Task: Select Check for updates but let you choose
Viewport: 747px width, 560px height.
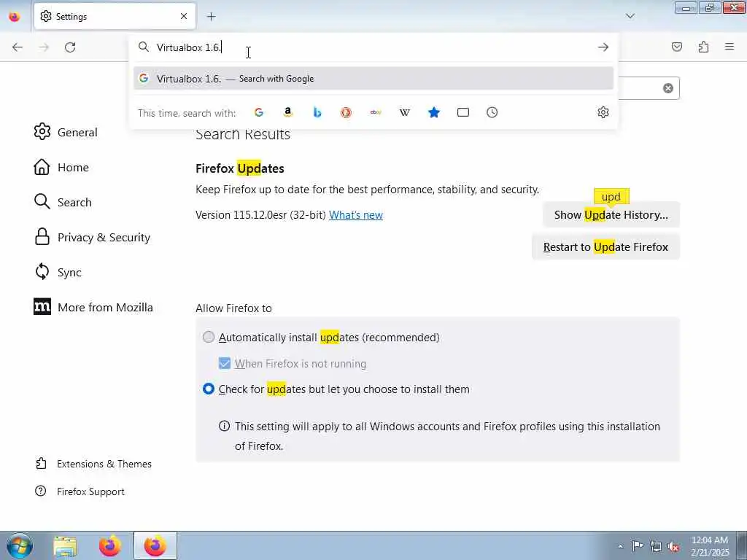Action: pos(208,389)
